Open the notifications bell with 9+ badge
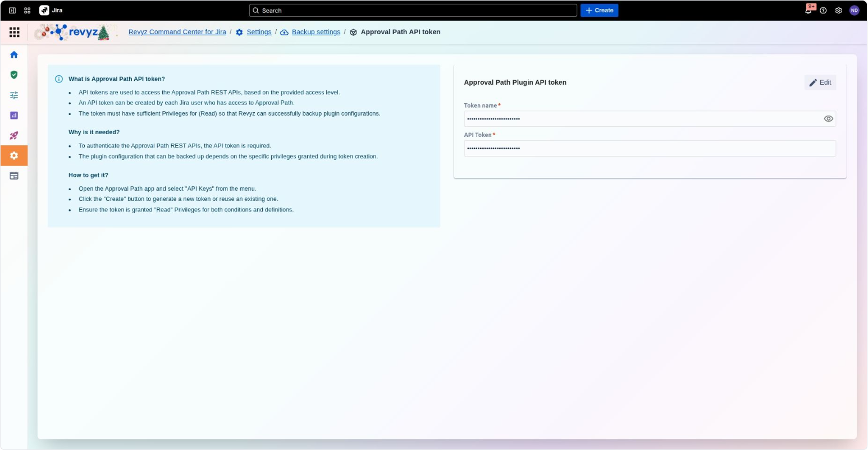Viewport: 868px width, 450px height. (x=808, y=10)
